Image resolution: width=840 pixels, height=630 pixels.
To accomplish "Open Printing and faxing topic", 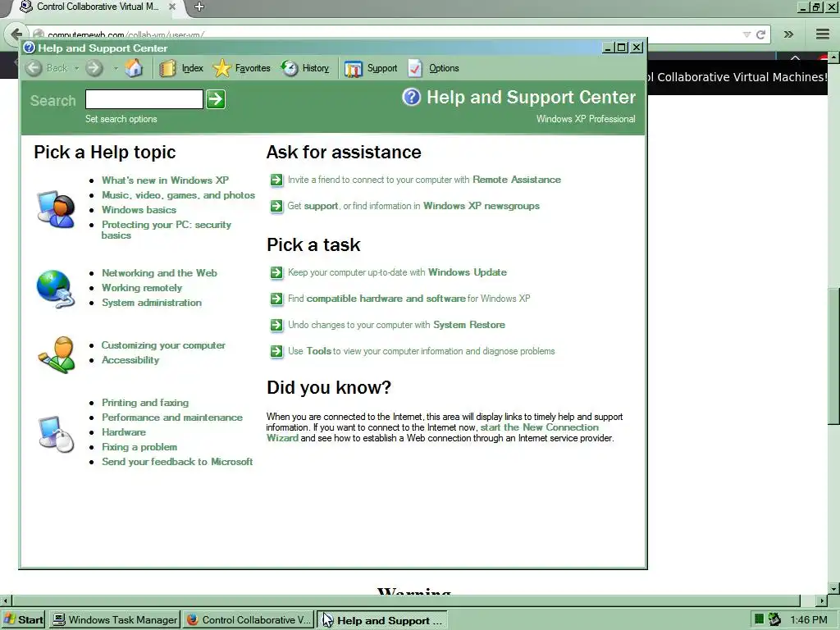I will point(145,402).
